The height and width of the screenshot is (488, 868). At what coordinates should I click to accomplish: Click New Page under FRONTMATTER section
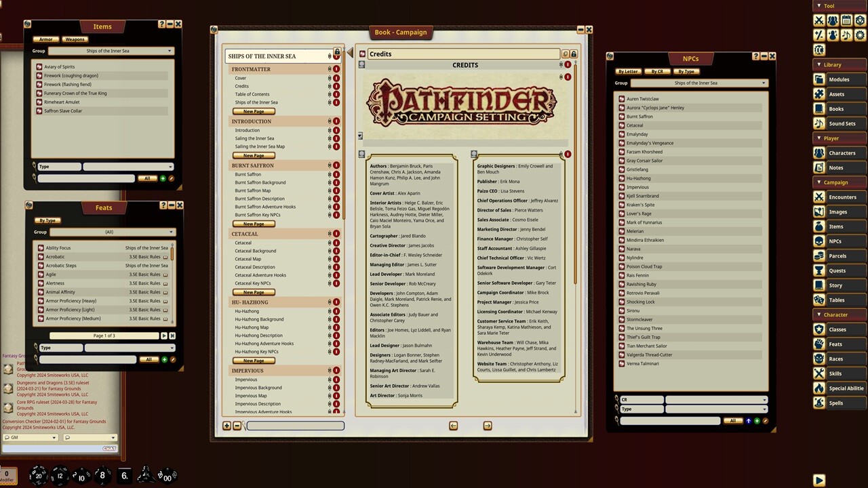252,110
